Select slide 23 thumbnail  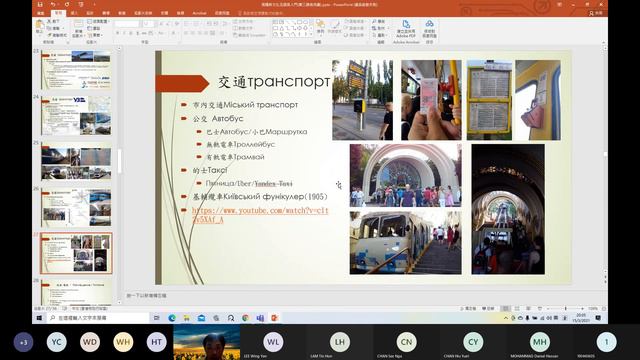point(76,69)
